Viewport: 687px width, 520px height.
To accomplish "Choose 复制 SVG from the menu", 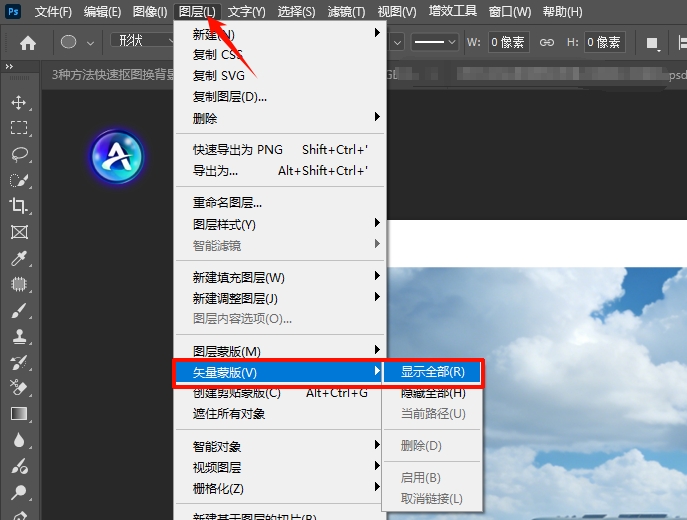I will pos(280,76).
